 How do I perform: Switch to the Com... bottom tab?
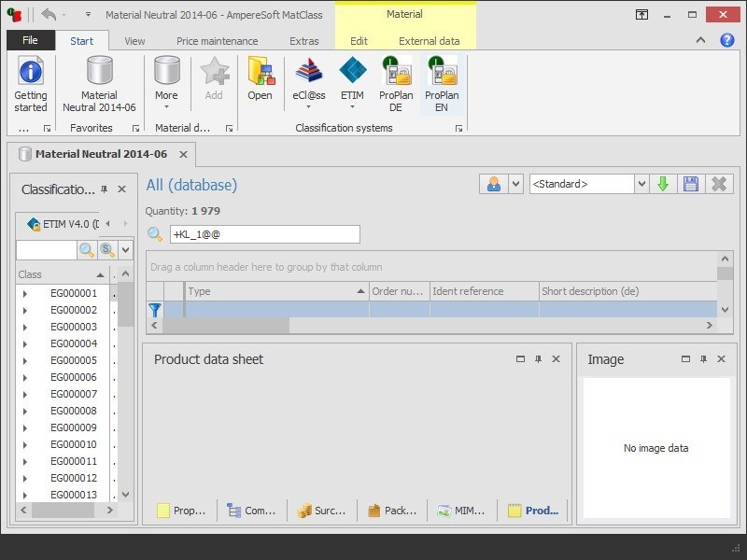point(251,511)
